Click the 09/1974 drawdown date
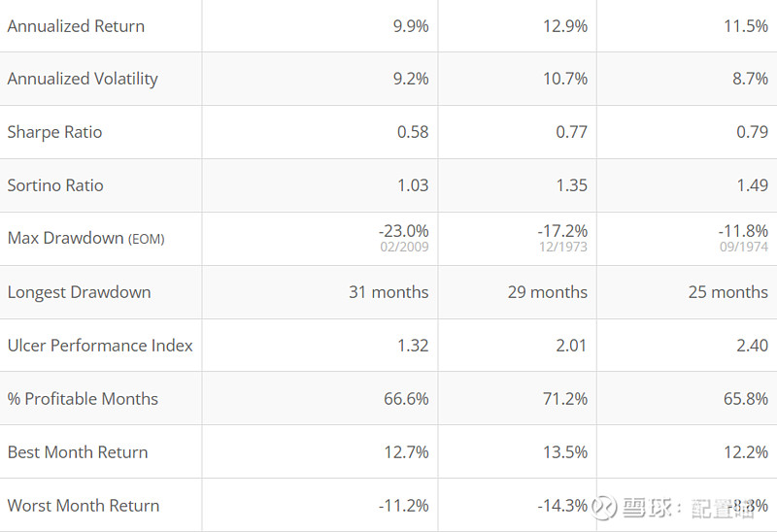This screenshot has width=777, height=532. pyautogui.click(x=744, y=247)
